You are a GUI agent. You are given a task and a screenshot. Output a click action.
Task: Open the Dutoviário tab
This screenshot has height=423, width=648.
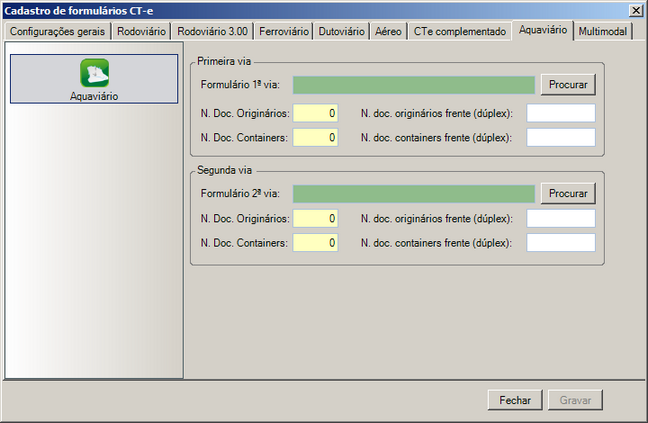[x=341, y=31]
